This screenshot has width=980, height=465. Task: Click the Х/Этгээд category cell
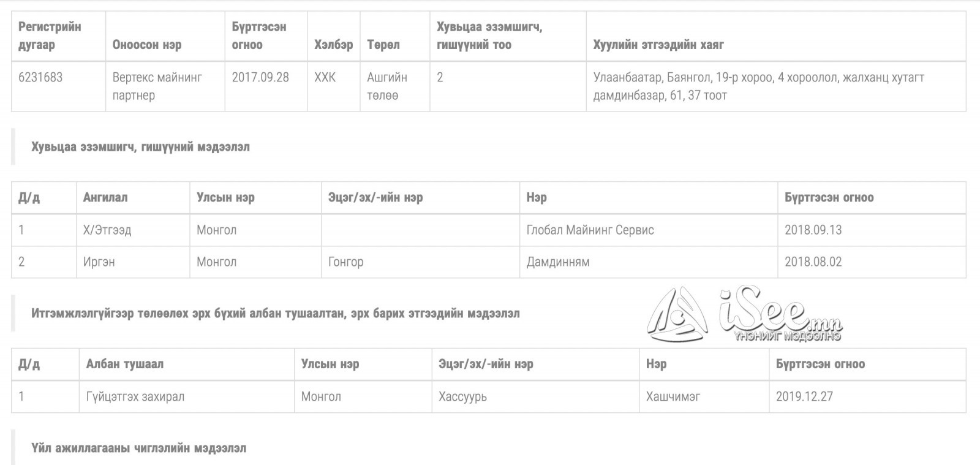tap(133, 230)
